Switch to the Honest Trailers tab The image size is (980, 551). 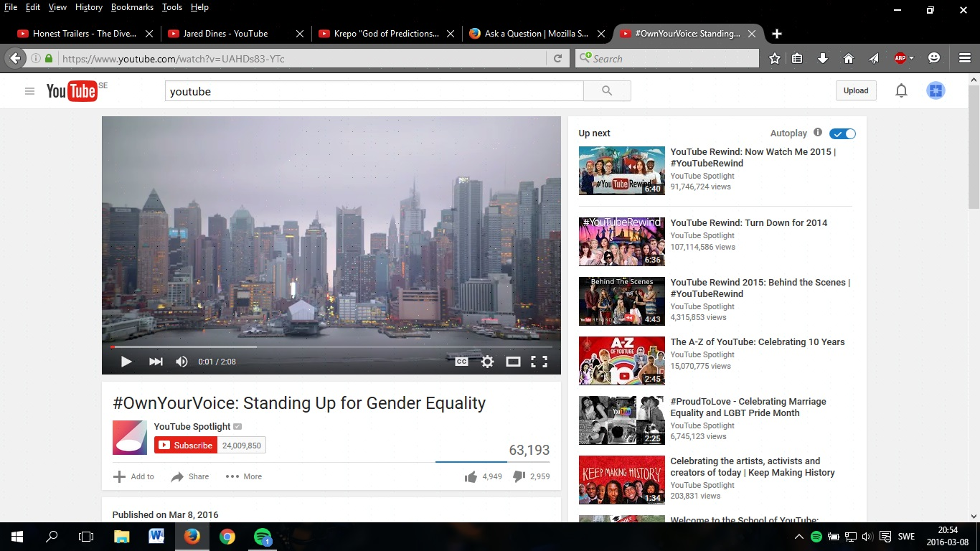pos(85,34)
